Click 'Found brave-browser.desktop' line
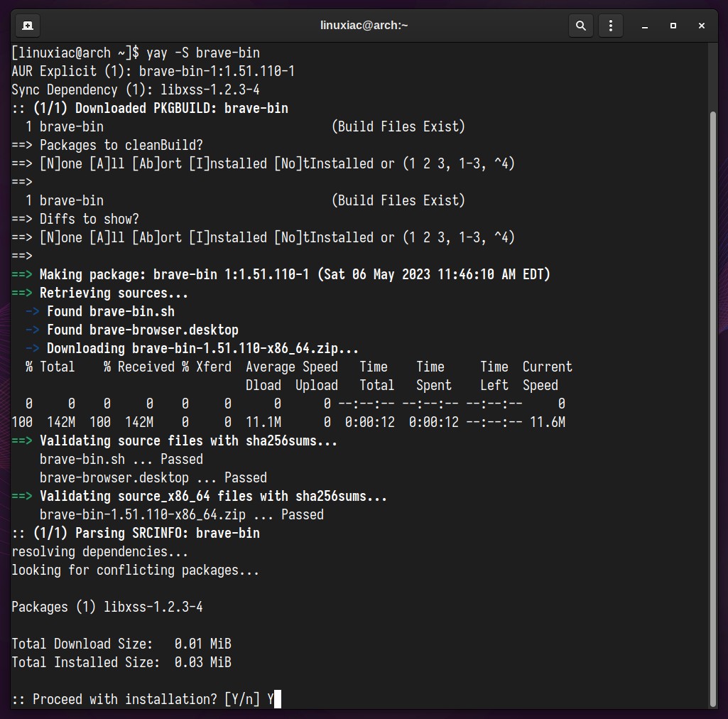The image size is (728, 719). tap(132, 330)
